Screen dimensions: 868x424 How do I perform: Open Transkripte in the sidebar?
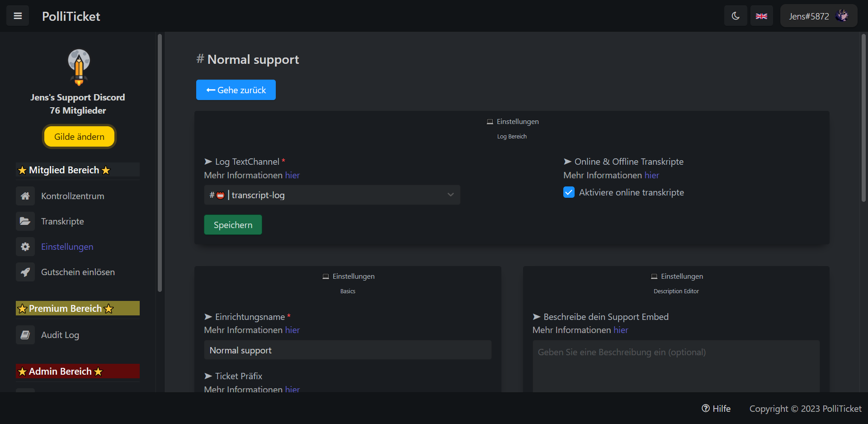pyautogui.click(x=62, y=221)
